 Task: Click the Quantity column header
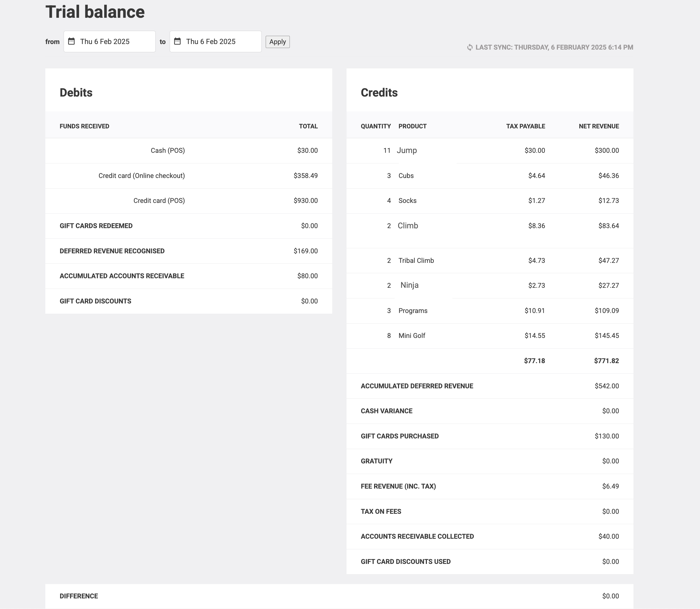(x=376, y=127)
